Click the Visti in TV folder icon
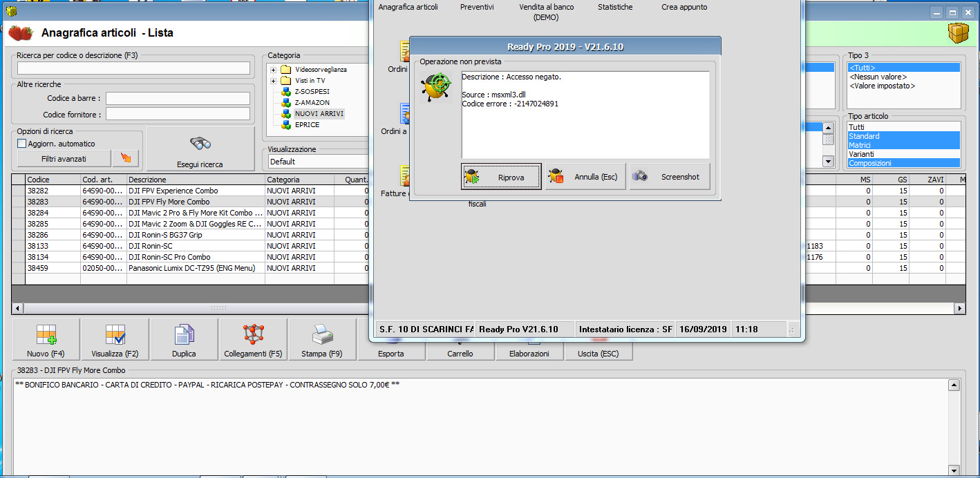The image size is (980, 478). [285, 81]
